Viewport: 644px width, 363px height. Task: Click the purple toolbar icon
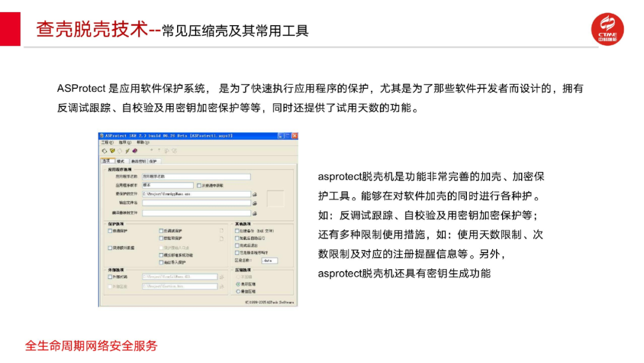(x=135, y=151)
